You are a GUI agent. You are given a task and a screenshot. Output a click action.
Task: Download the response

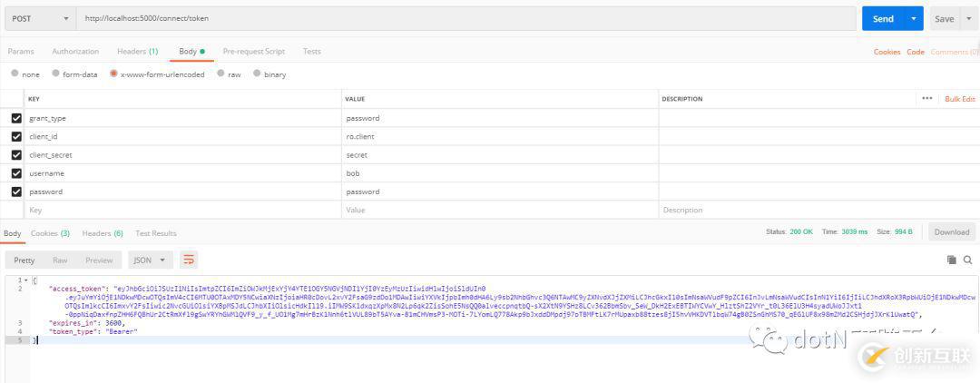click(x=951, y=231)
